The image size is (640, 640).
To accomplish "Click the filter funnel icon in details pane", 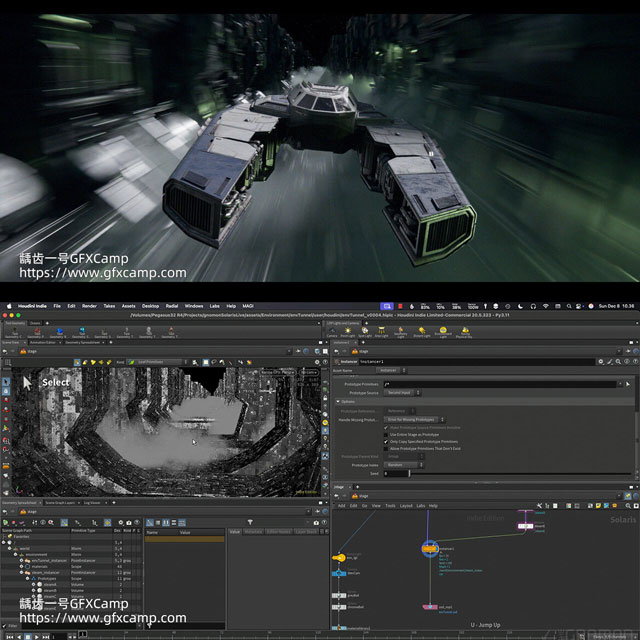I will (250, 522).
